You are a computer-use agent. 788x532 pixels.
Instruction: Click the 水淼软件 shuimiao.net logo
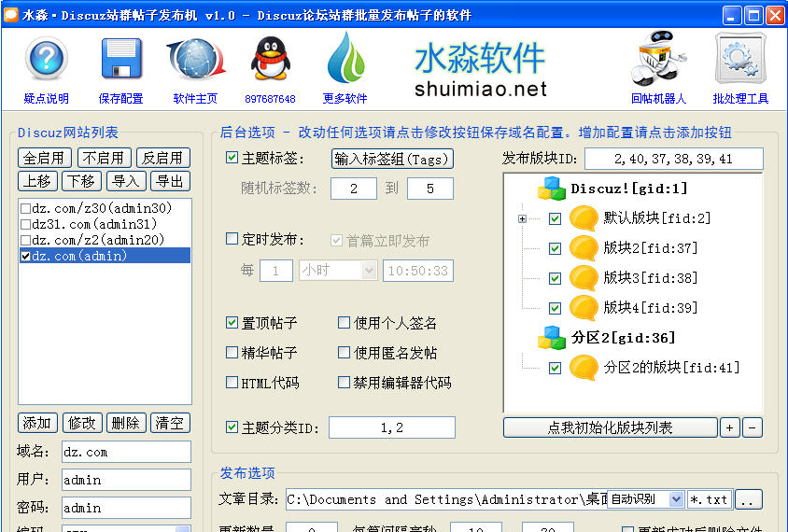(x=481, y=69)
